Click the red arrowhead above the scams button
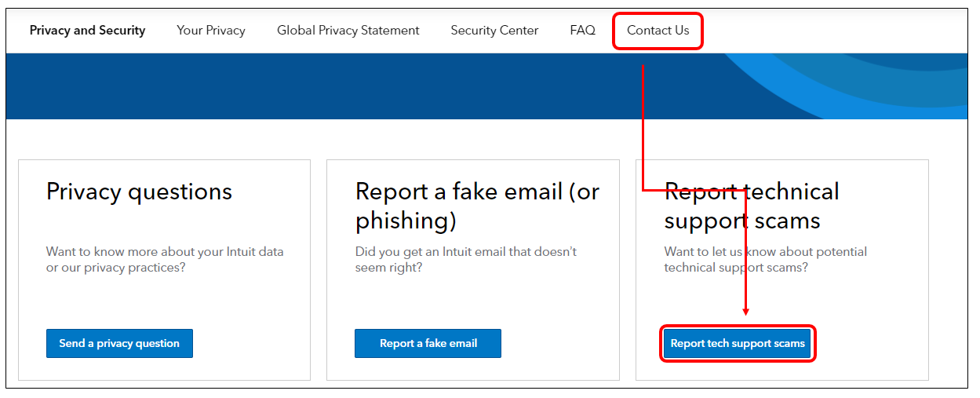The image size is (980, 398). tap(745, 311)
